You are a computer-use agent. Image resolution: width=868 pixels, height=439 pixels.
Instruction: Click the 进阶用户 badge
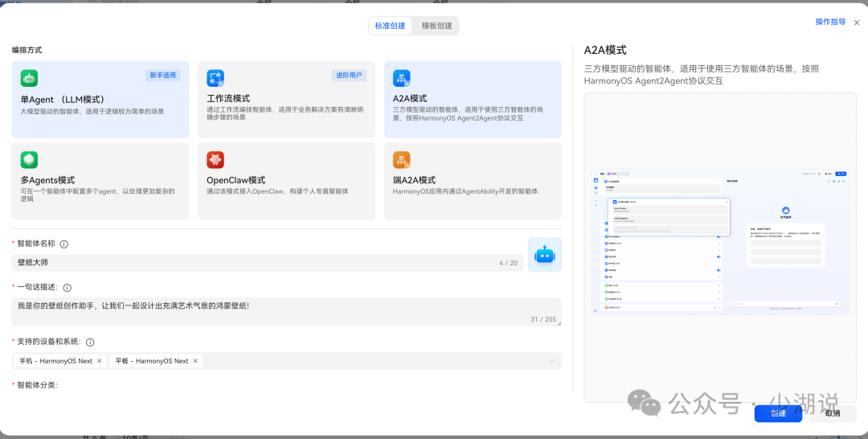(349, 76)
